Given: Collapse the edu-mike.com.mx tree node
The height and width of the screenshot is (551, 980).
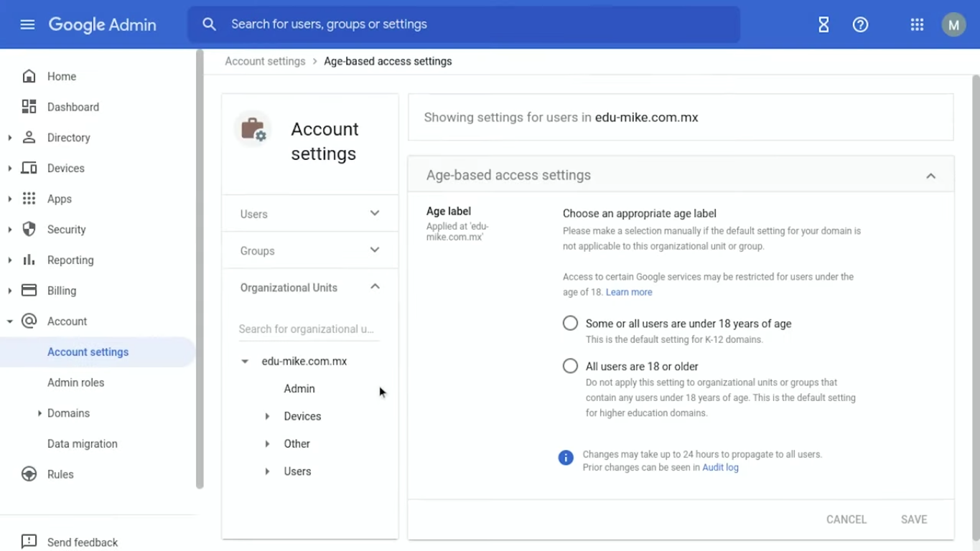Looking at the screenshot, I should (x=245, y=362).
